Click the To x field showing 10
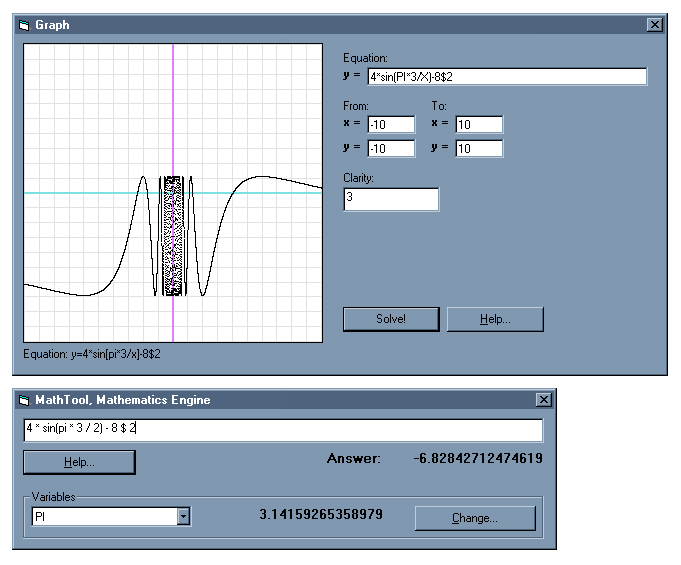The width and height of the screenshot is (681, 565). 479,125
